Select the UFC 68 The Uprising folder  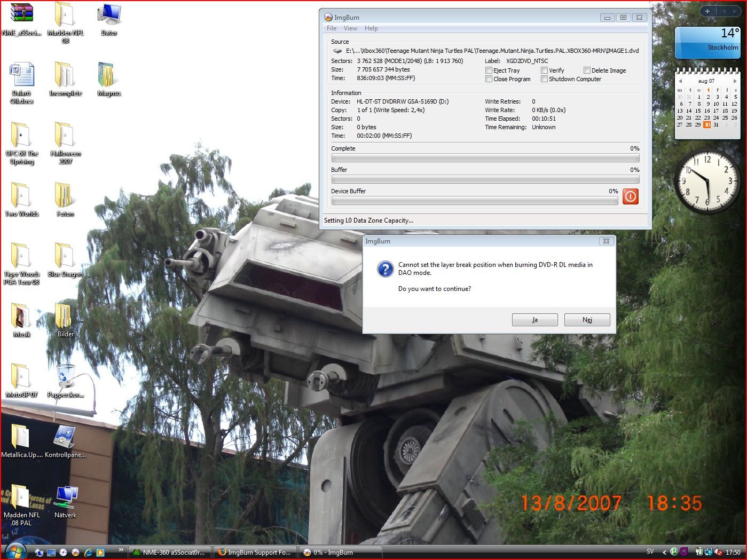click(x=21, y=143)
